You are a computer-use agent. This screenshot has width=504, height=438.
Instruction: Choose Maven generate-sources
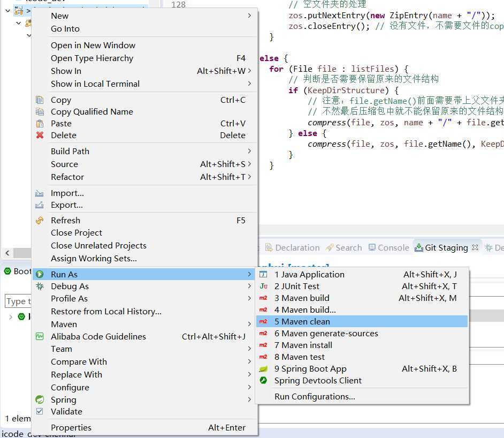(362, 334)
